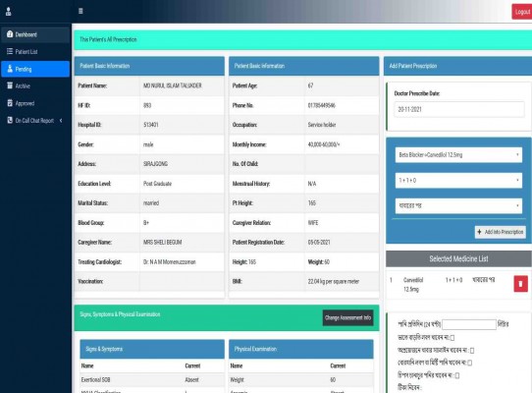
Task: Check the first advice checkbox under water field
Action: point(452,338)
